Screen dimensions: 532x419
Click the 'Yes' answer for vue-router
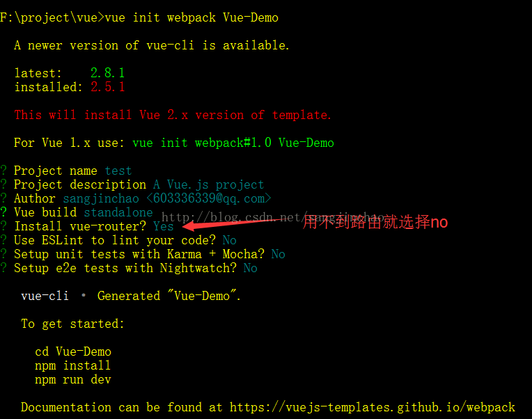[163, 226]
